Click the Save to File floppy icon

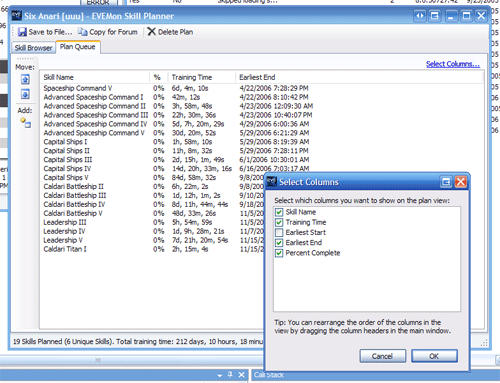(22, 32)
